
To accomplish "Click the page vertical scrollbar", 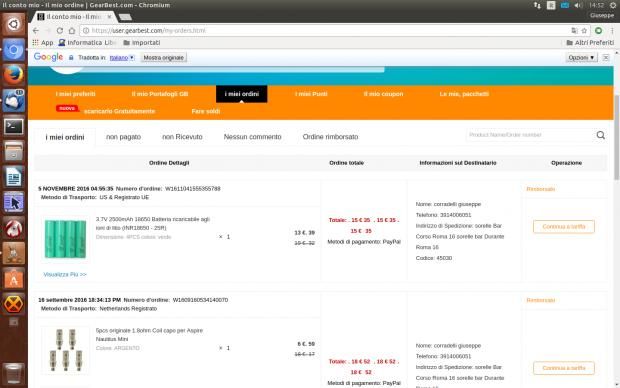I will click(616, 136).
